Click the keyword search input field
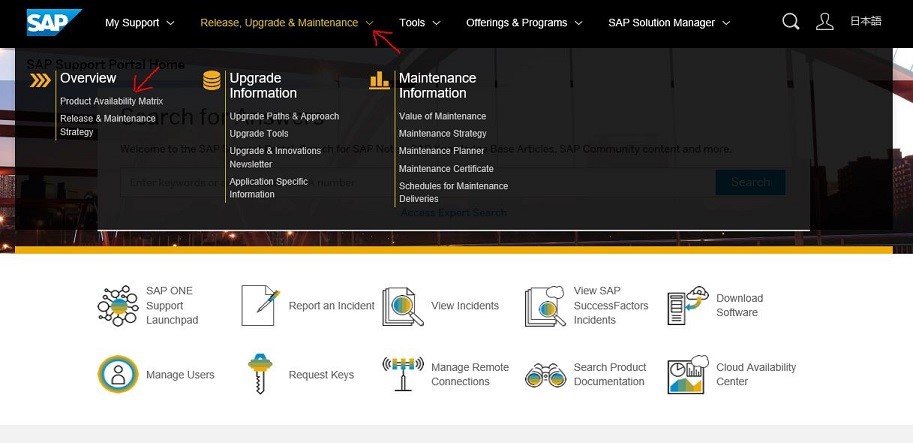Screen dimensions: 913x443 click(x=417, y=182)
